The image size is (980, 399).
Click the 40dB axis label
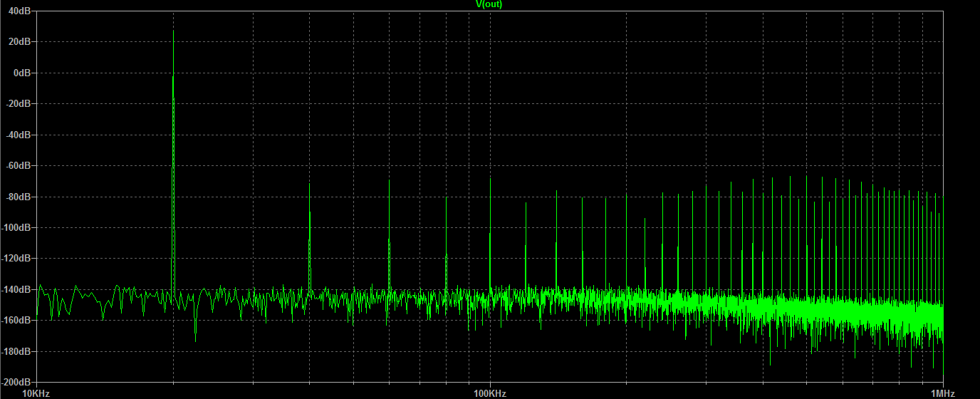[x=21, y=11]
